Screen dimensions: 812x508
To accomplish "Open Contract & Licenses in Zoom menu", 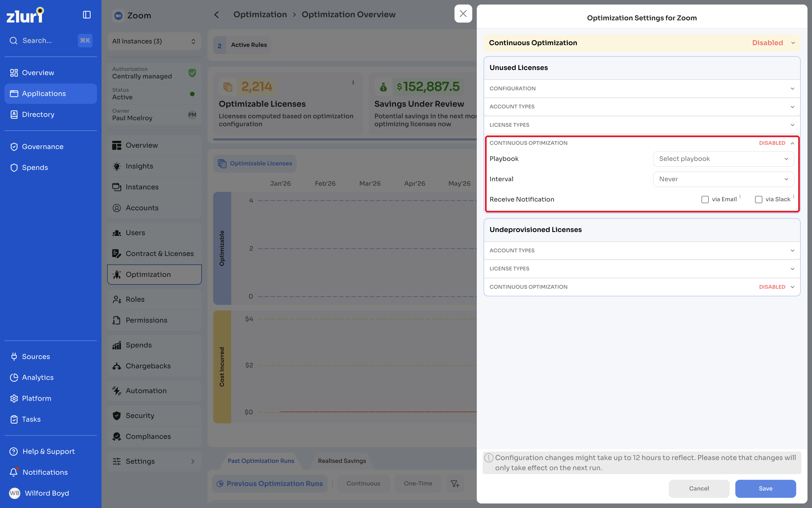I will pos(154,254).
